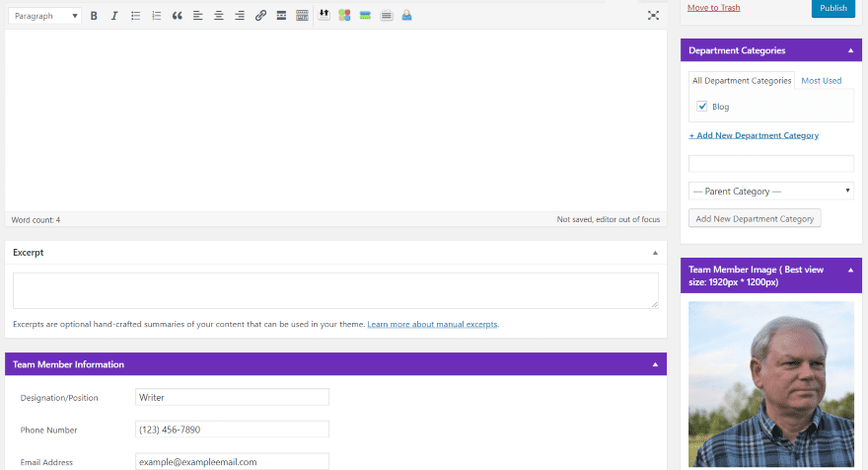Toggle bold formatting in editor toolbar
This screenshot has width=868, height=470.
coord(94,16)
